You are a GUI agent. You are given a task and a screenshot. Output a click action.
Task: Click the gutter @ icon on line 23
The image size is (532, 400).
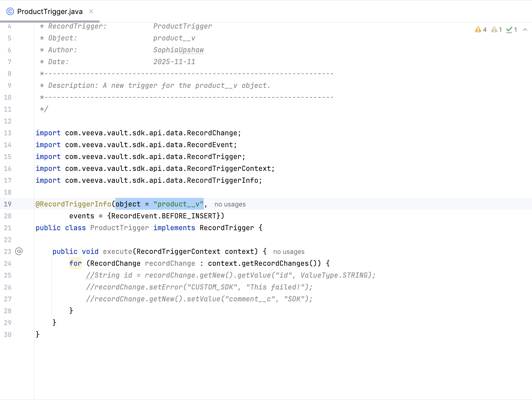[x=19, y=251]
